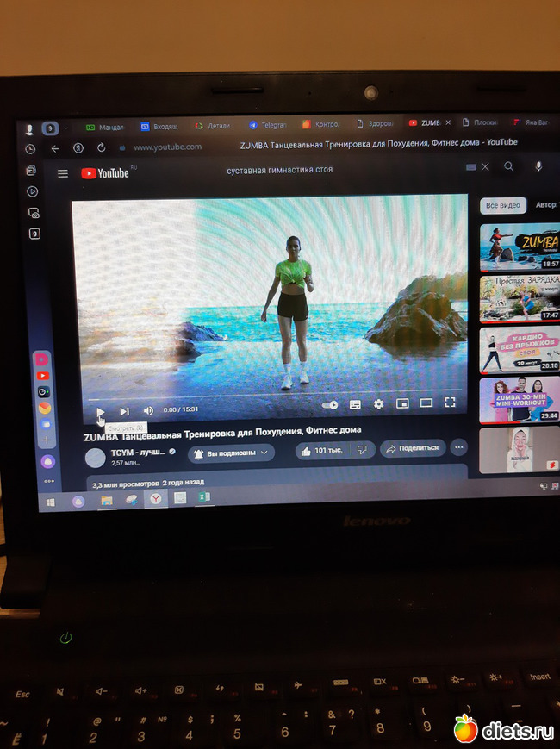Like the video with 101 тыс.
Image resolution: width=560 pixels, height=749 pixels.
tap(320, 450)
